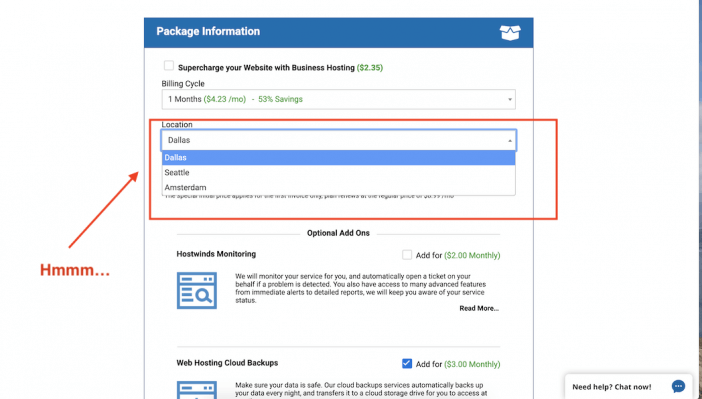Click the Web Hosting Cloud Backups icon
702x399 pixels.
tap(197, 390)
